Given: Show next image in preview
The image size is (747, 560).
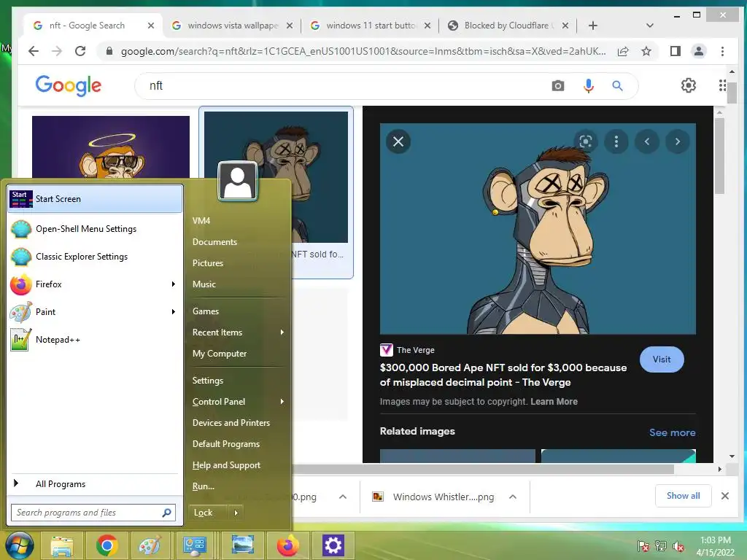Looking at the screenshot, I should [678, 141].
